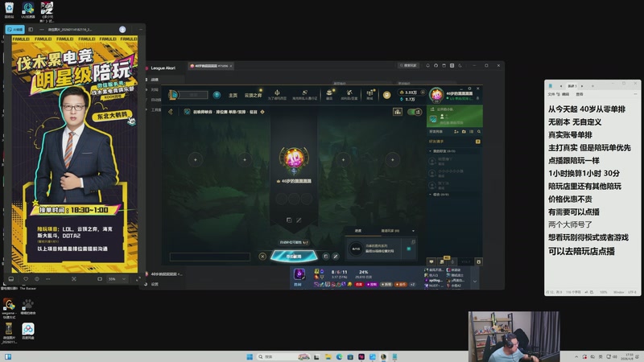The width and height of the screenshot is (644, 362).
Task: Click the add friend icon in friends list
Action: pos(456,132)
